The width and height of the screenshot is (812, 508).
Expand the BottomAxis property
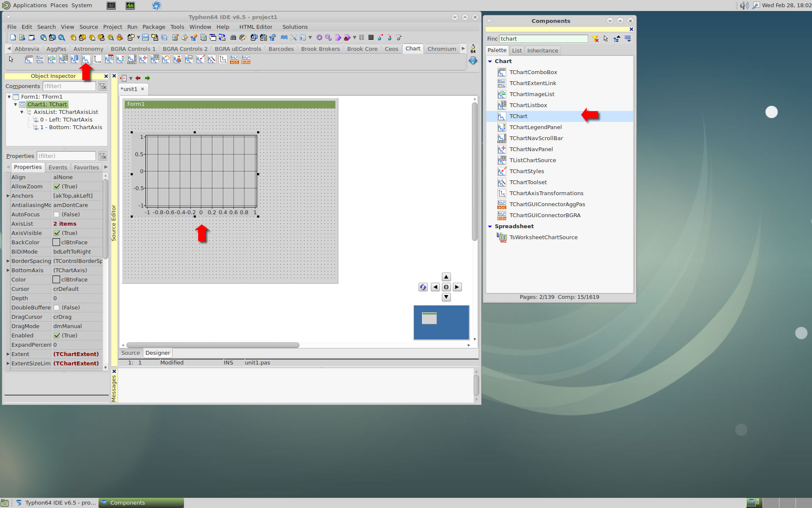tap(8, 271)
